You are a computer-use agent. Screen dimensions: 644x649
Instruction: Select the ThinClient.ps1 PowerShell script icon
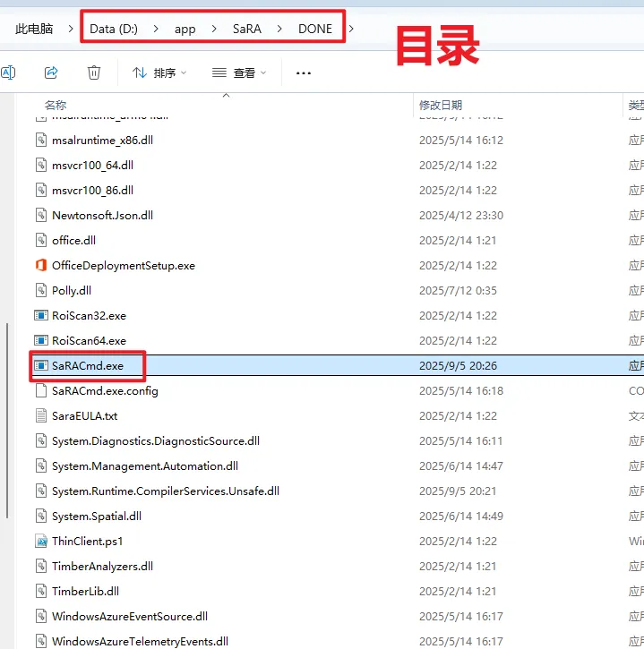pos(41,541)
